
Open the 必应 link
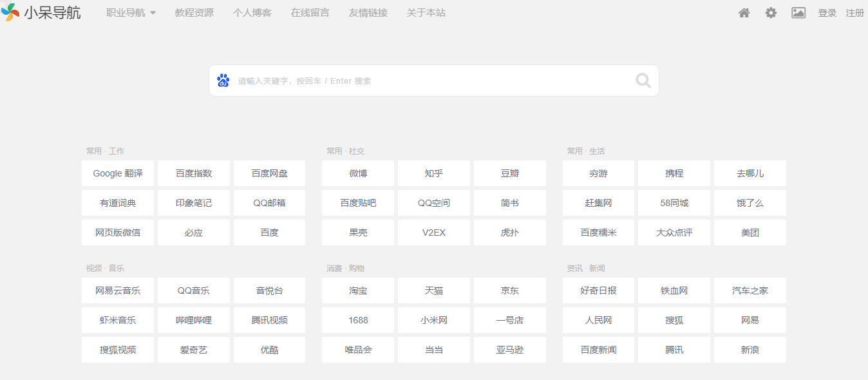(x=194, y=233)
